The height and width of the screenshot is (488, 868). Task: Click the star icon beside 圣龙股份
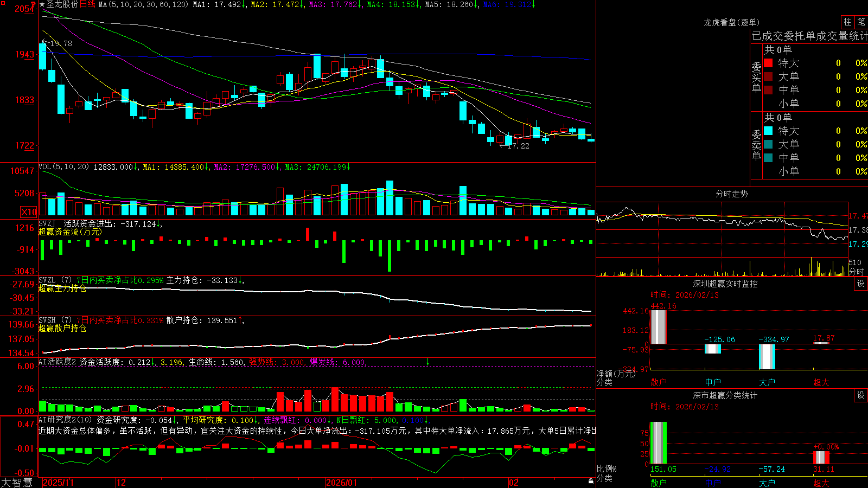tap(42, 4)
